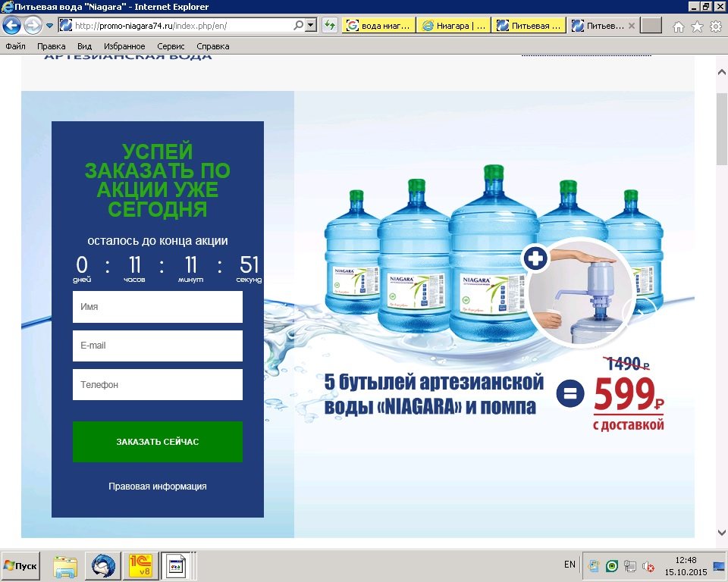Image resolution: width=728 pixels, height=582 pixels.
Task: Switch to the third 'Питьевая …' tab
Action: pyautogui.click(x=529, y=26)
